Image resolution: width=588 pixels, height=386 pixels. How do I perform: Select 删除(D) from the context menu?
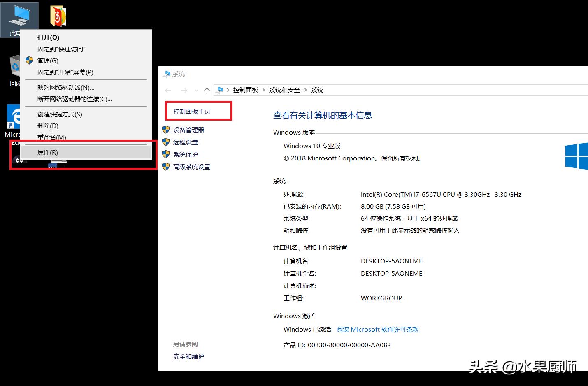click(x=86, y=126)
